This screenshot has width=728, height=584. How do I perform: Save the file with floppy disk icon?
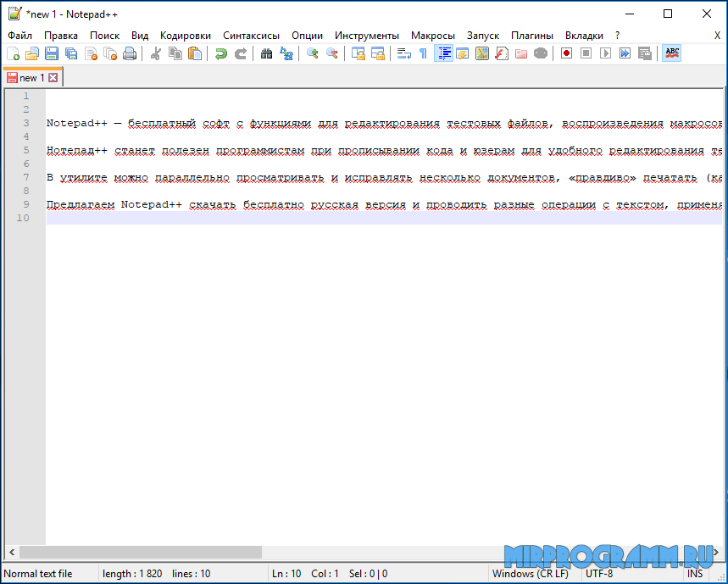tap(52, 54)
